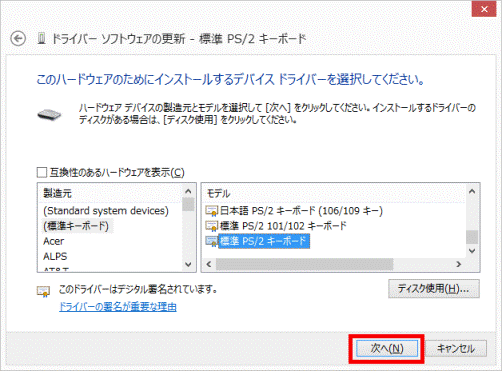
Task: Click model list scroll down arrow
Action: point(472,251)
